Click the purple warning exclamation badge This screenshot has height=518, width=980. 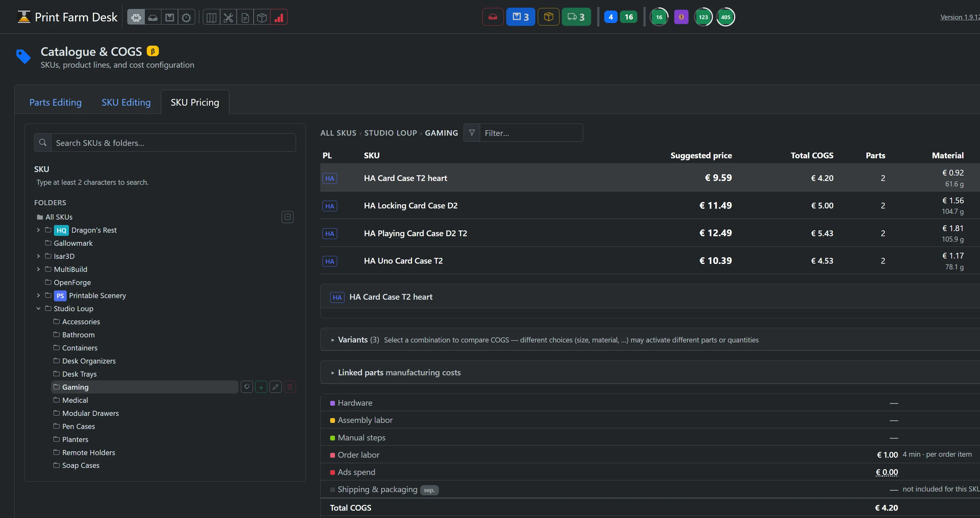pos(681,17)
